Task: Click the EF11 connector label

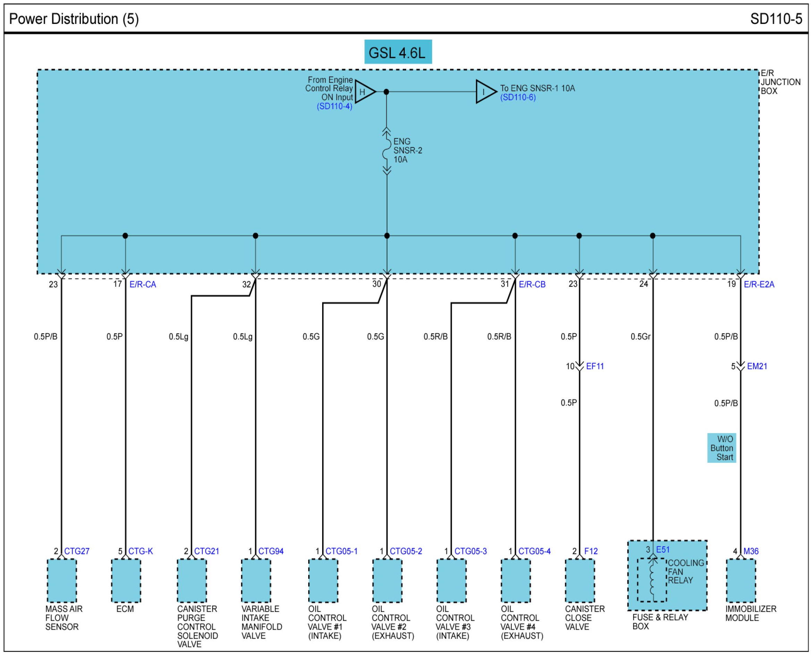Action: (595, 366)
